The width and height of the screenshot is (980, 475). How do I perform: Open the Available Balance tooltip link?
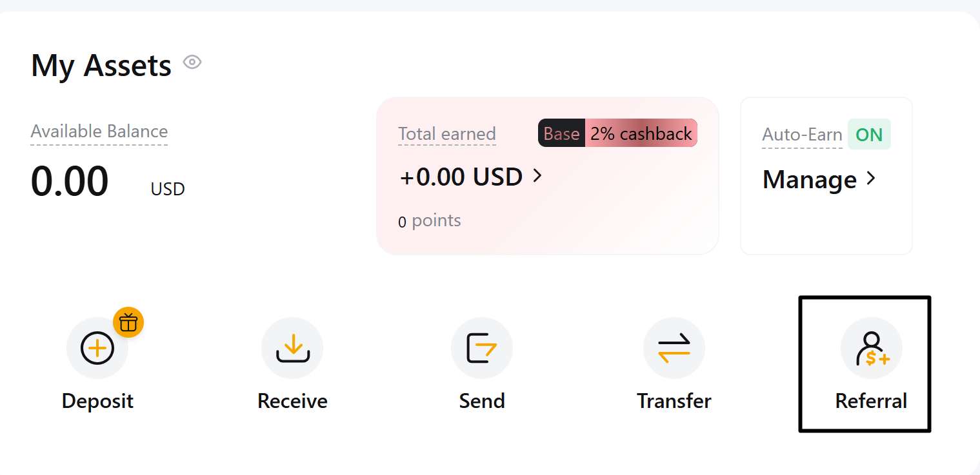[99, 131]
